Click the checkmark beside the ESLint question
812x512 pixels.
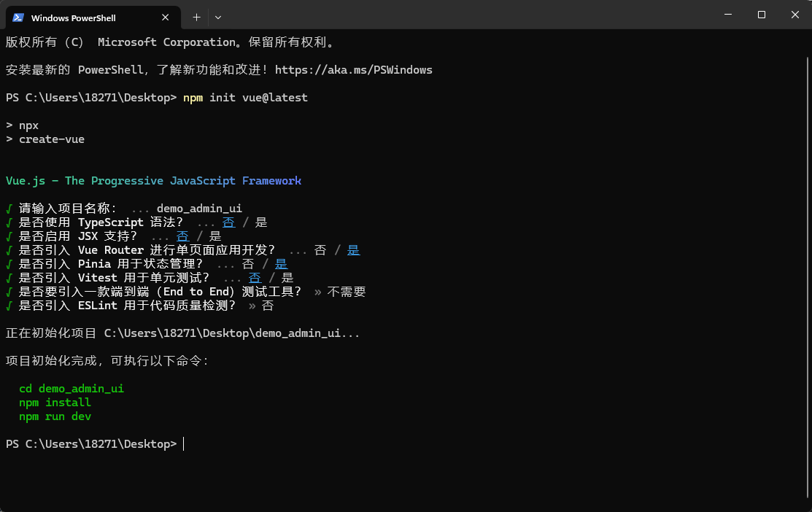(x=7, y=305)
